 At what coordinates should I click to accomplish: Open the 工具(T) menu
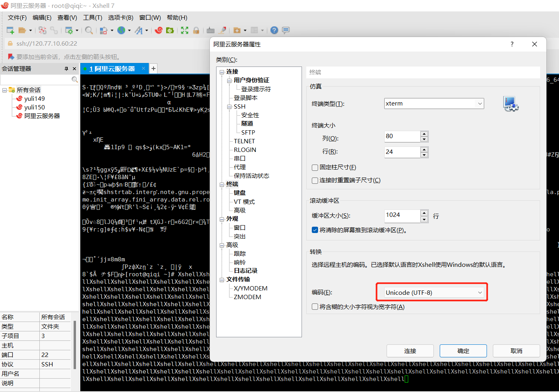[x=93, y=18]
